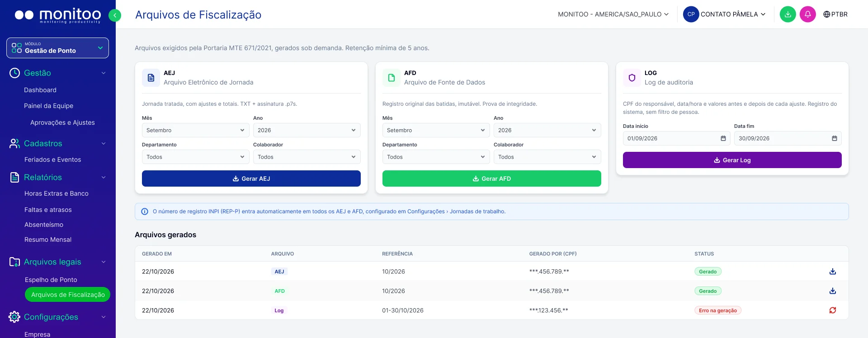Open the AEJ Mês dropdown
868x338 pixels.
coord(195,130)
